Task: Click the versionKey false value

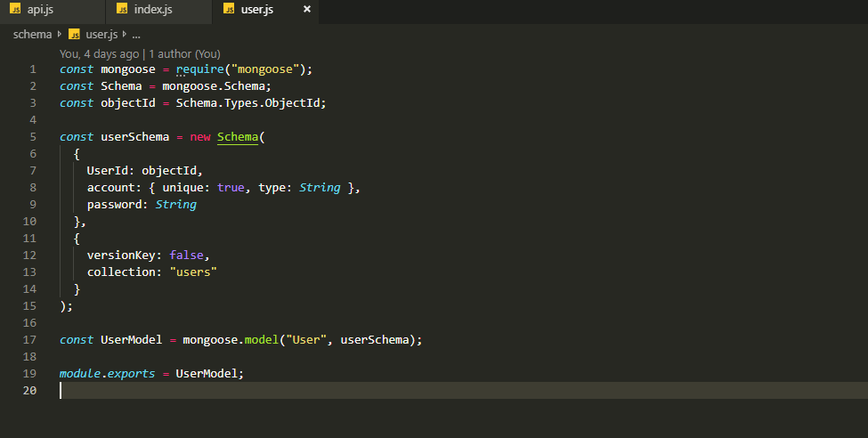Action: [x=187, y=255]
